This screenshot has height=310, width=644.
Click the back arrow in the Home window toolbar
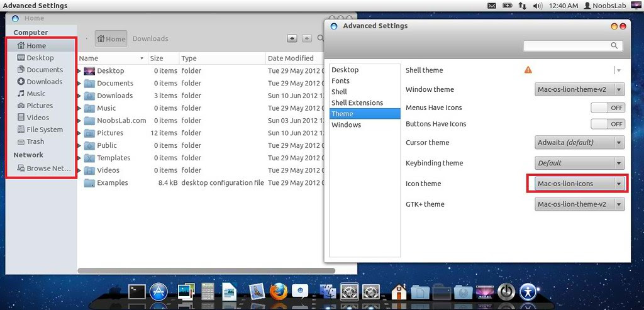click(292, 38)
